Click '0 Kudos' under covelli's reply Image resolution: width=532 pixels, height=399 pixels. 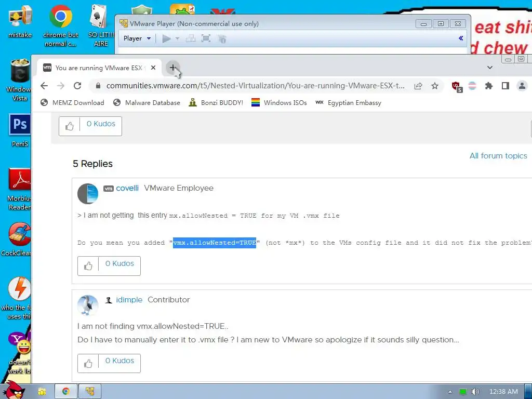pos(119,263)
